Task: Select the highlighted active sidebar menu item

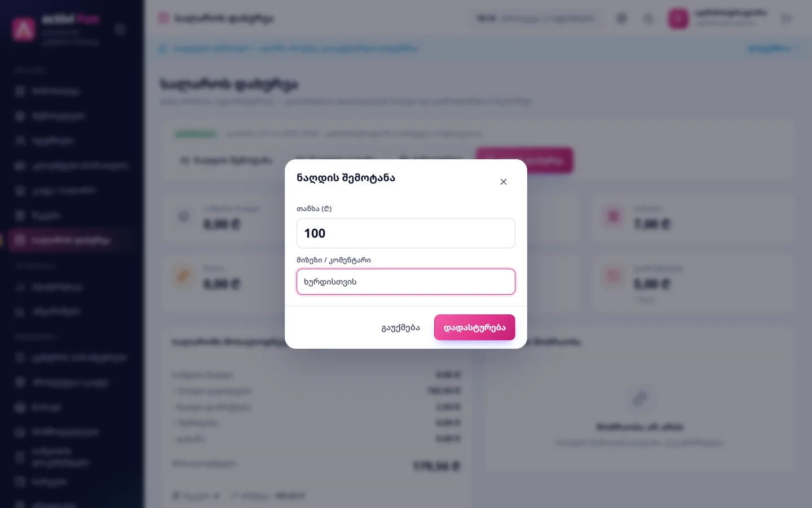Action: coord(70,240)
